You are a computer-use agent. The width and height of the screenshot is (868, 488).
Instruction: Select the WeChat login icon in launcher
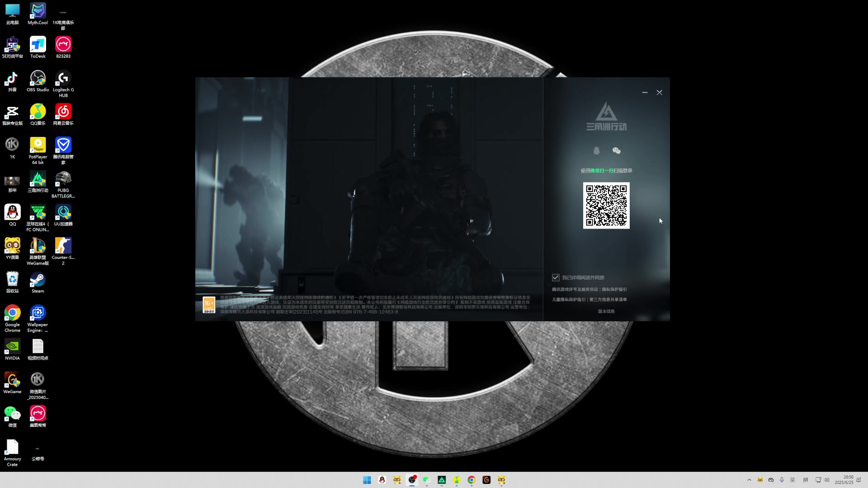tap(616, 150)
